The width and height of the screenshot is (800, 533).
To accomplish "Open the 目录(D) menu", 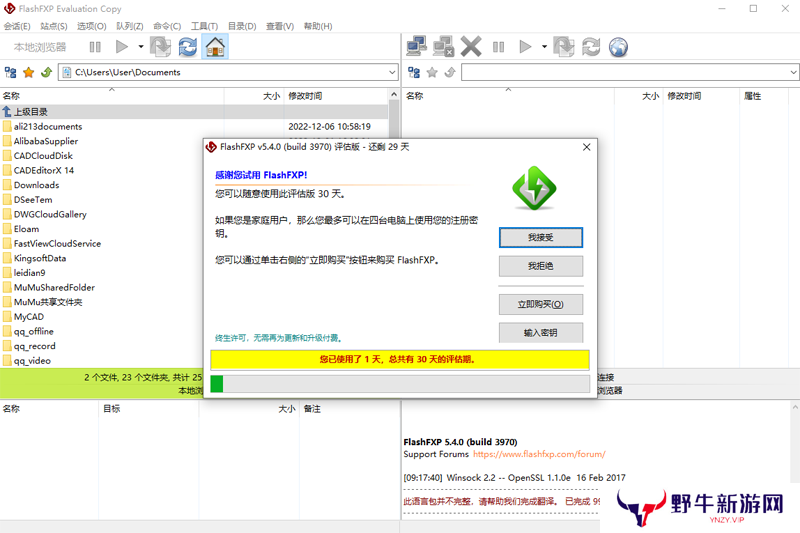I will point(242,26).
